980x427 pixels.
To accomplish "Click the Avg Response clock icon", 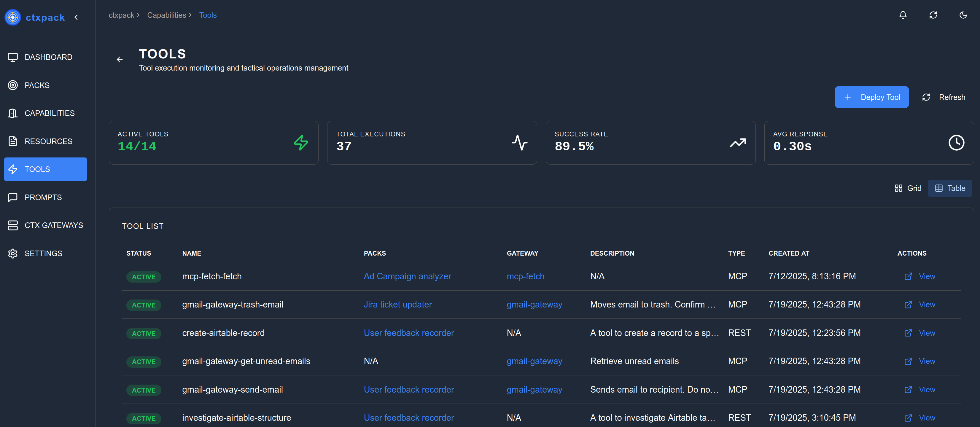I will pyautogui.click(x=956, y=143).
